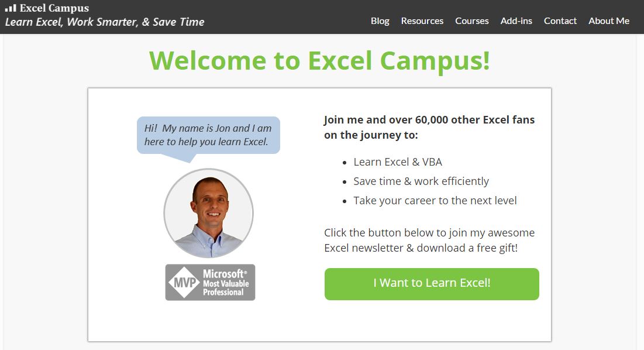Select Contact in the top navigation
644x350 pixels.
[560, 21]
